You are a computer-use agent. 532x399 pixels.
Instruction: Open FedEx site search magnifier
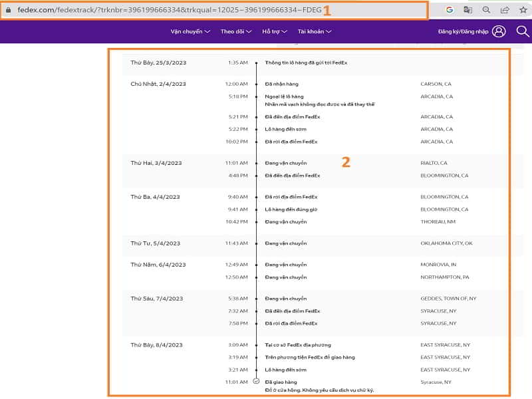click(x=523, y=31)
